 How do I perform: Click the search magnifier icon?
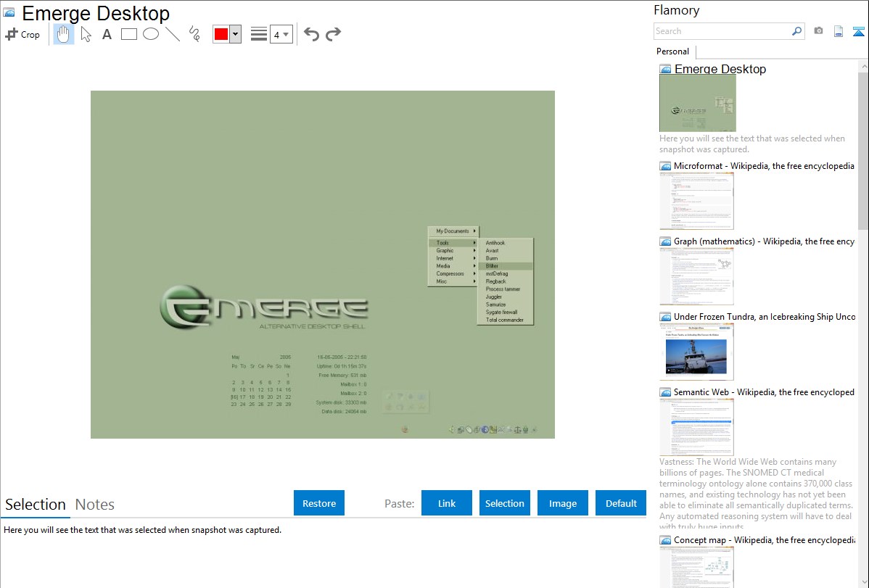[797, 31]
